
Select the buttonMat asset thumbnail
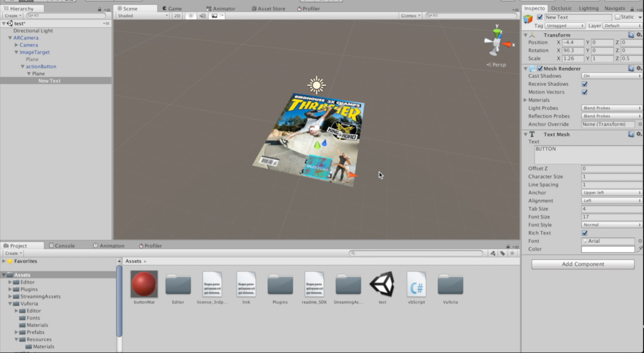click(144, 284)
